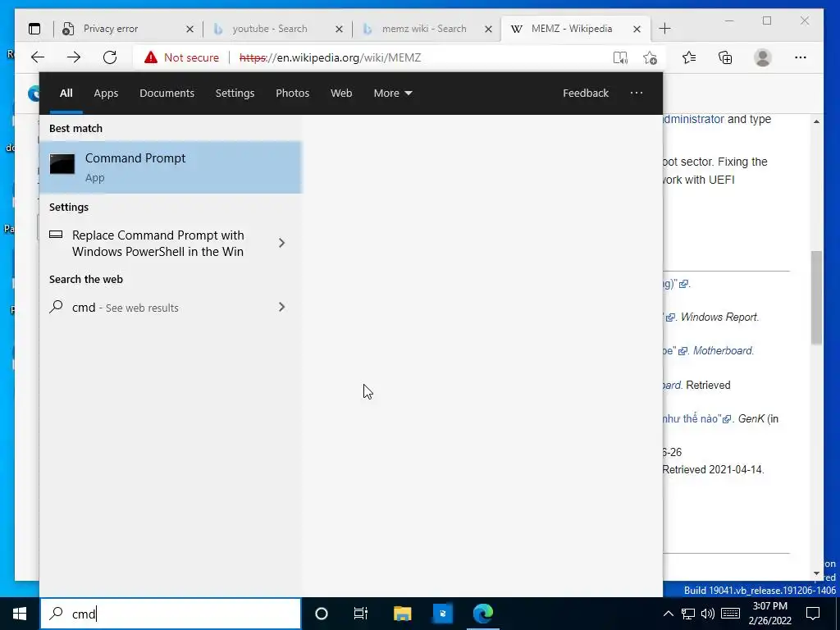
Task: Click the Edge taskbar icon
Action: [x=482, y=614]
